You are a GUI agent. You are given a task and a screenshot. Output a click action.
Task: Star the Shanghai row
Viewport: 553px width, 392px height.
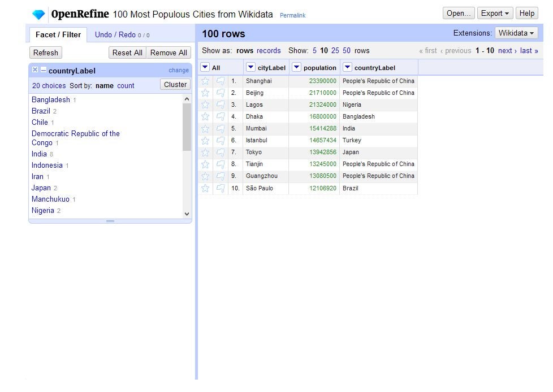(205, 81)
